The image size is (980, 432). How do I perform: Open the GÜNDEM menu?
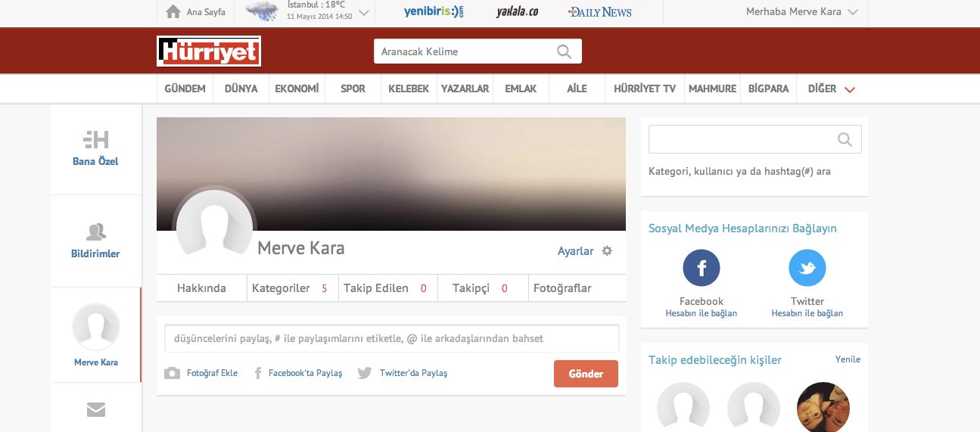[185, 89]
